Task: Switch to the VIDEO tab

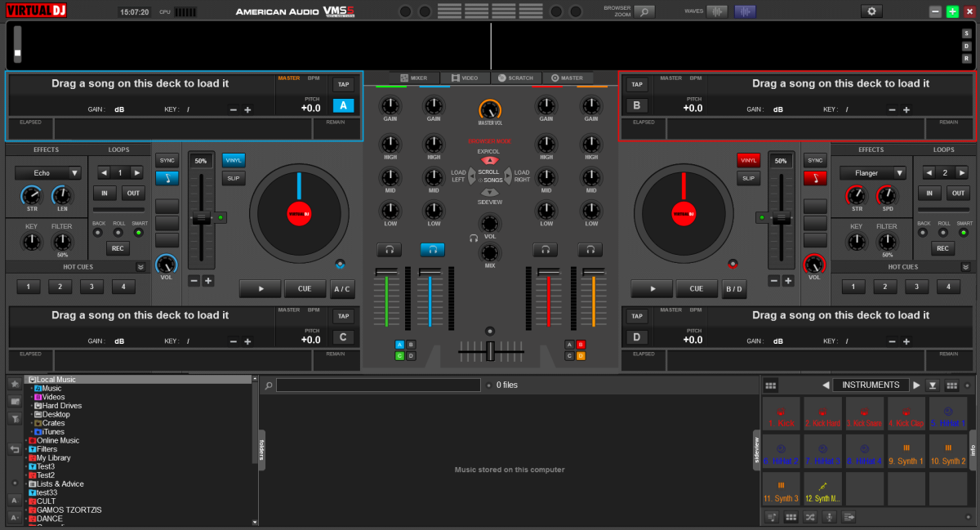Action: (464, 78)
